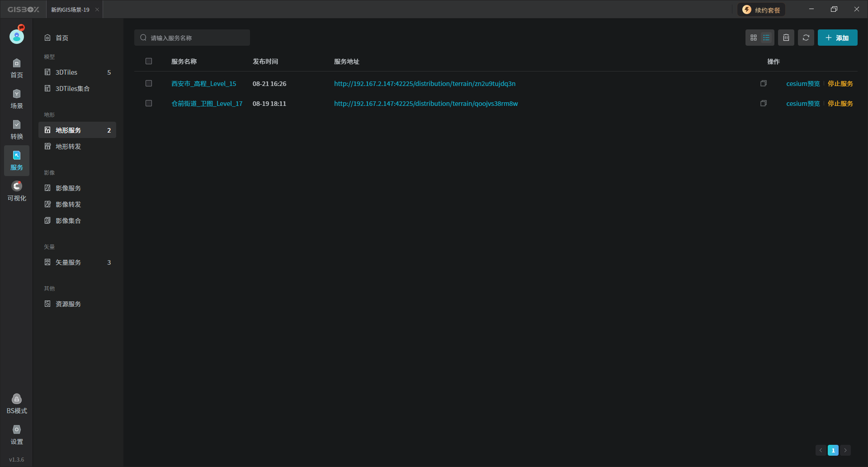Copy address of 仓前街道_卫图_Level_17 service
The image size is (868, 467).
[x=764, y=104]
